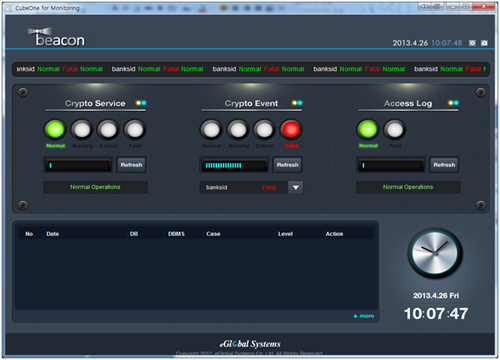Open the more link below event table
This screenshot has height=360, width=500.
(364, 316)
